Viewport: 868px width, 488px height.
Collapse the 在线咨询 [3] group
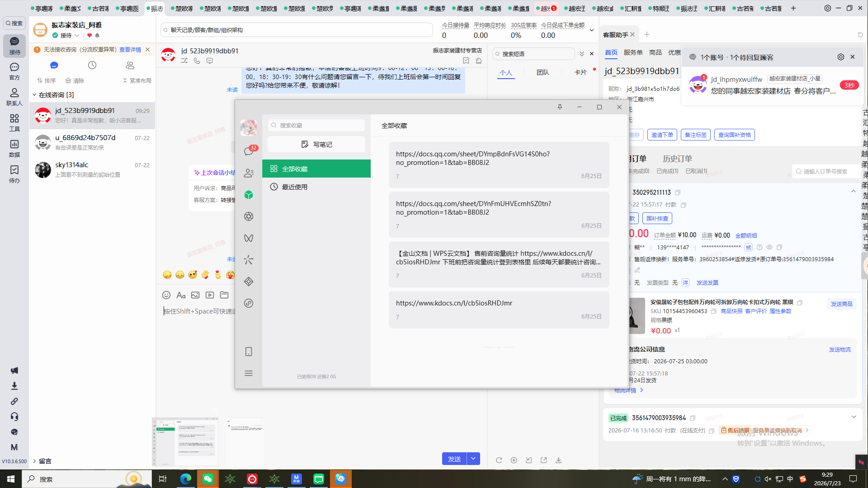(x=34, y=95)
